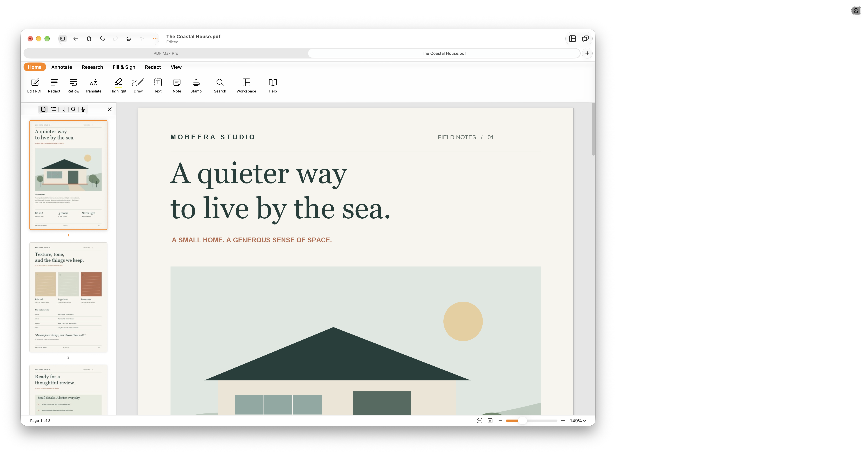
Task: Open the View tab
Action: tap(176, 67)
